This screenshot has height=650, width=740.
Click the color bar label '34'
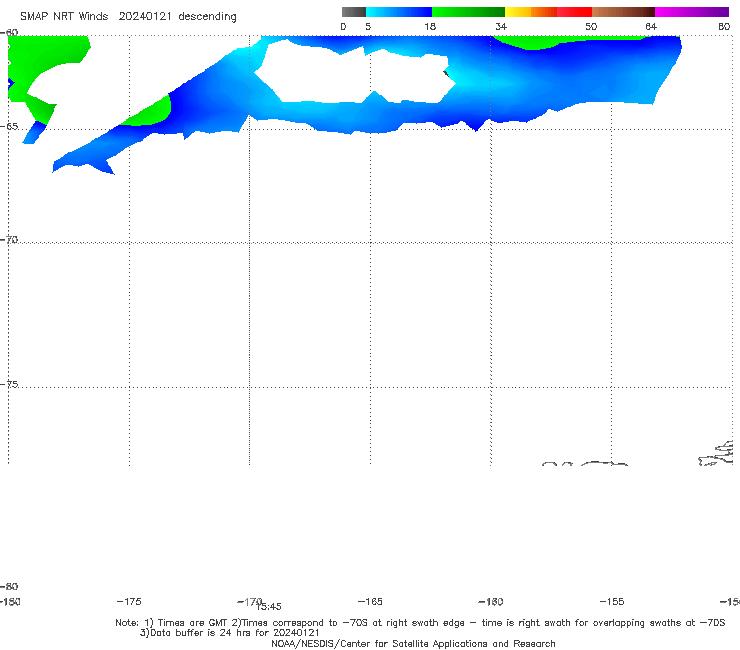[501, 26]
